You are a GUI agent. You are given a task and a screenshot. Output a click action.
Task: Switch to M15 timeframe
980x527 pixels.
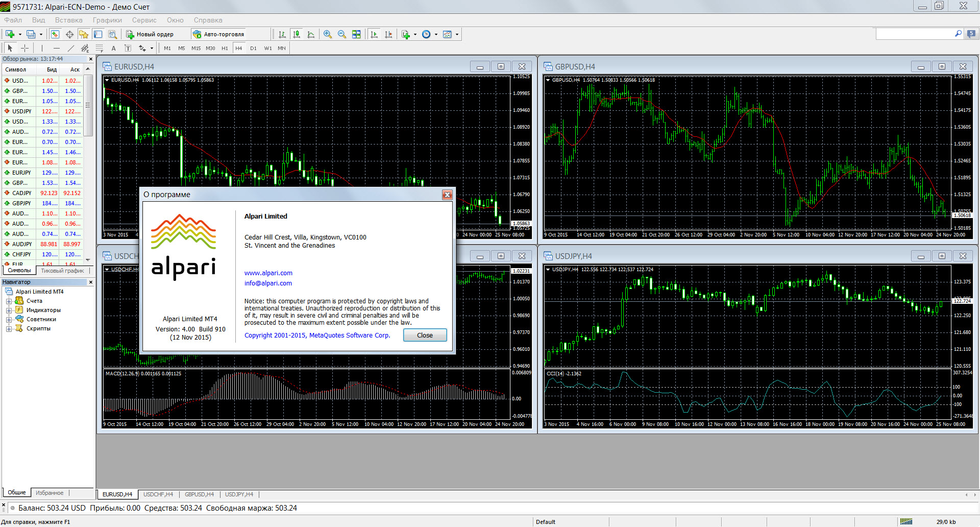196,48
